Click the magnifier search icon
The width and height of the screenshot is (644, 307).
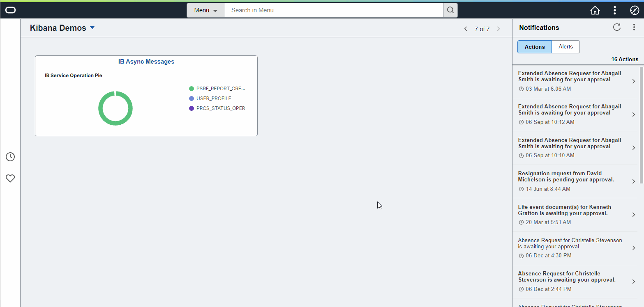pos(450,10)
